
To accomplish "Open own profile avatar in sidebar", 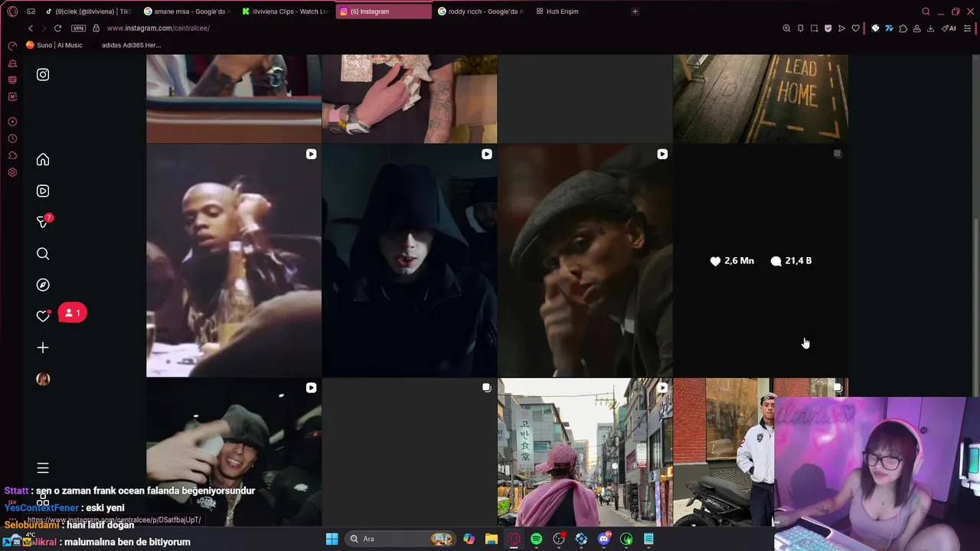I will pyautogui.click(x=43, y=379).
